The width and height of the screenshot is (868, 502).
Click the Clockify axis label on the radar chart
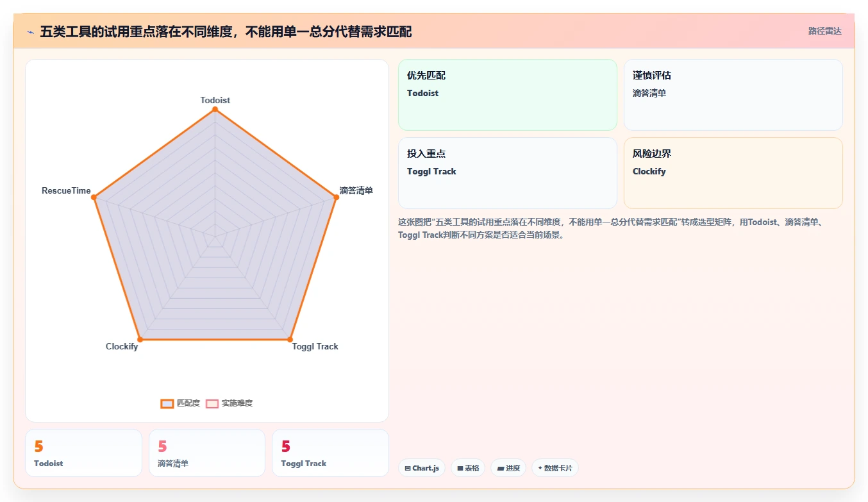[x=122, y=346]
